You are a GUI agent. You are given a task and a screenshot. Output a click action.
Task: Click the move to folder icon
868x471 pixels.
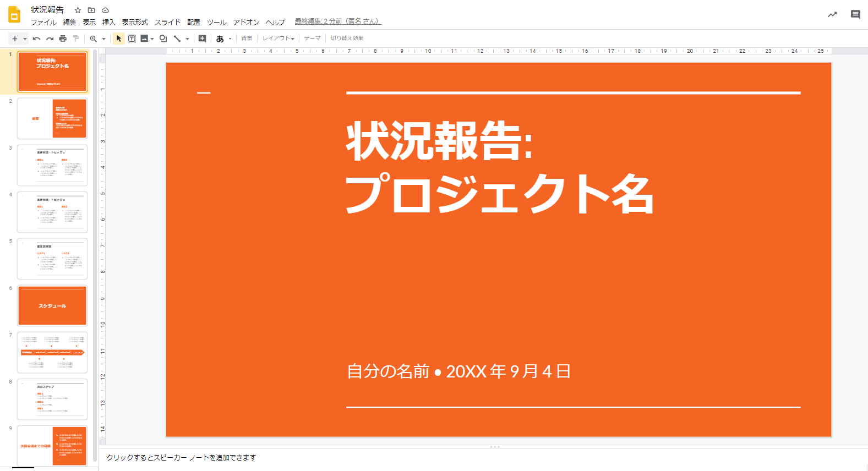pyautogui.click(x=91, y=10)
